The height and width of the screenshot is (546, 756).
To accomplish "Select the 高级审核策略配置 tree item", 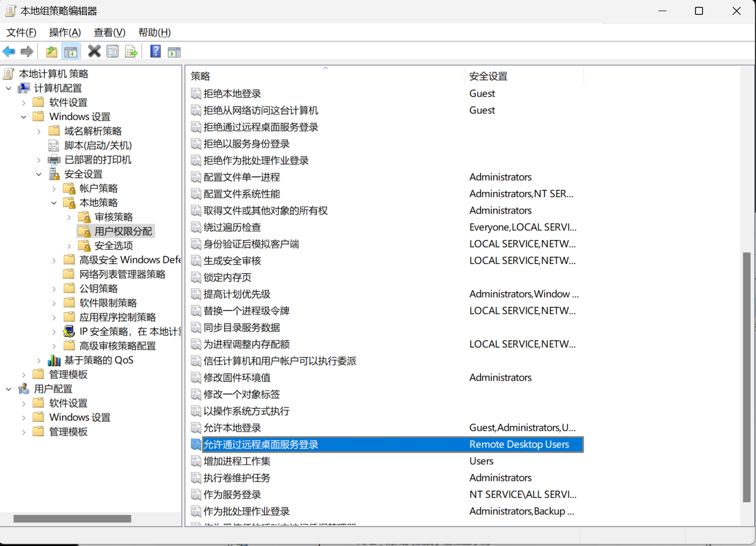I will [118, 346].
